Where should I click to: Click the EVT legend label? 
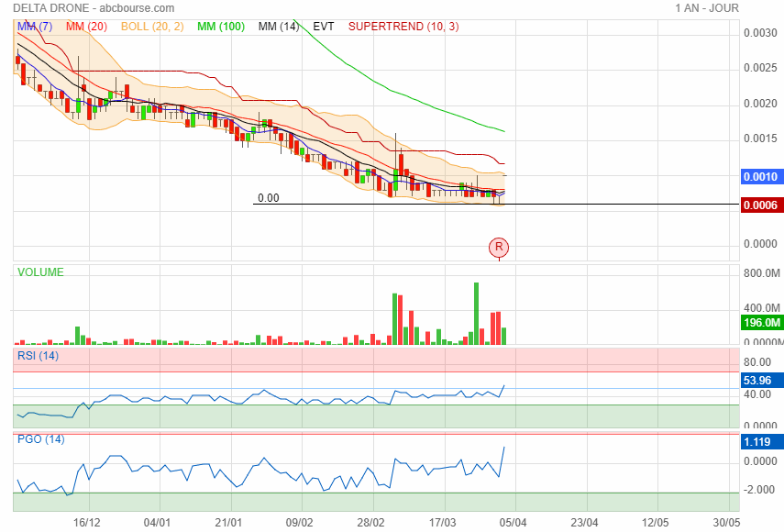324,27
